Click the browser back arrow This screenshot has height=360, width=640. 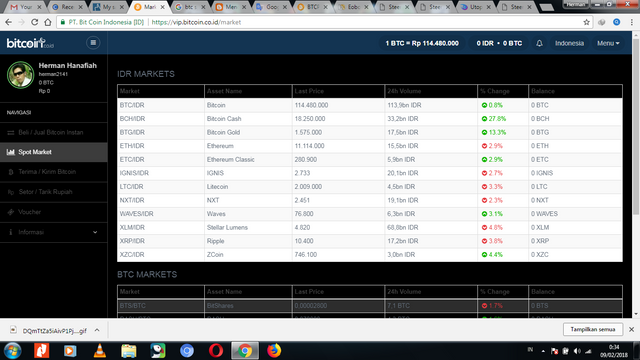8,22
